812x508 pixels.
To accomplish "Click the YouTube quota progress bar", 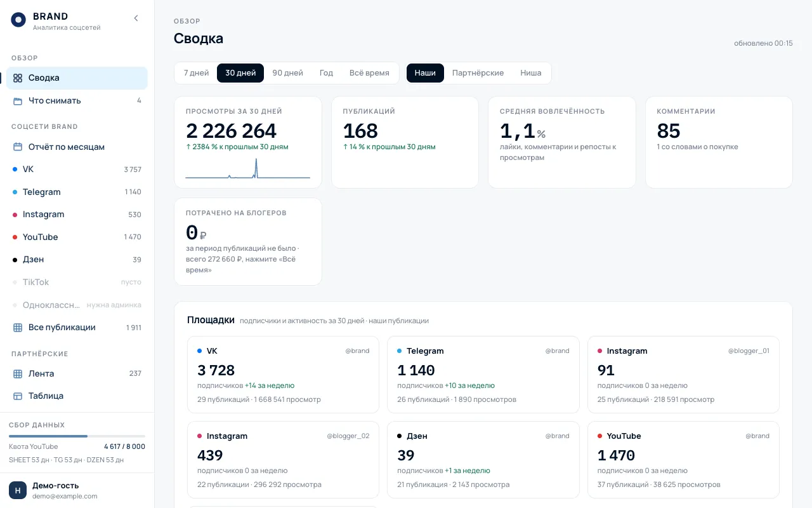I will point(77,436).
